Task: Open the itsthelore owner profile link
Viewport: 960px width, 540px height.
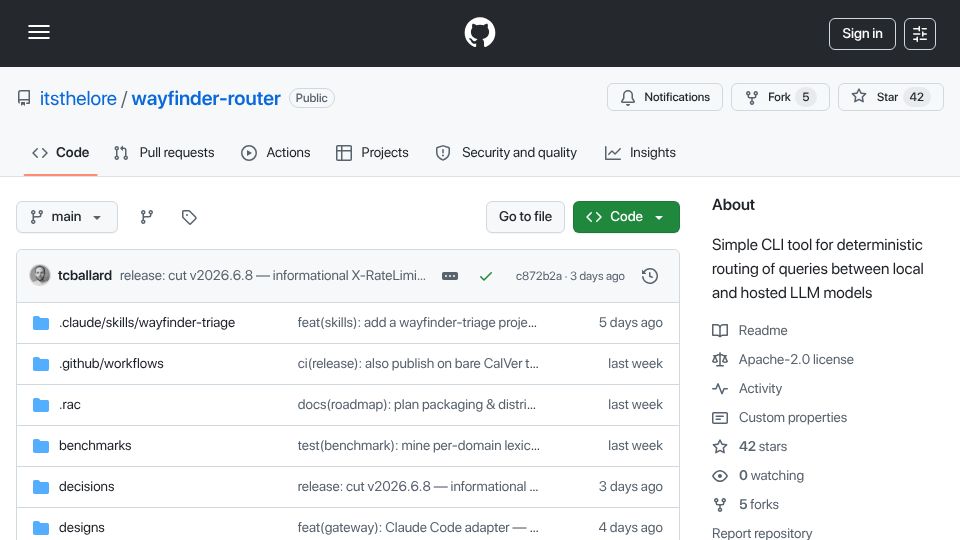Action: coord(78,98)
